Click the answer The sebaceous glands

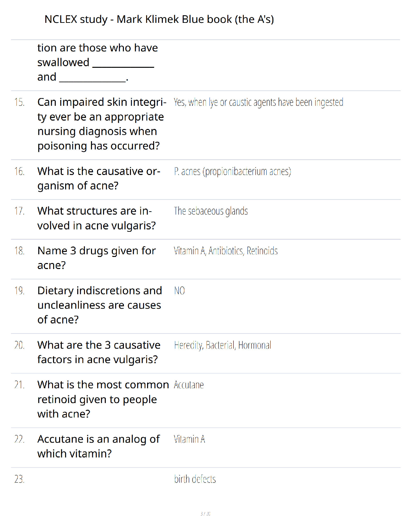pyautogui.click(x=211, y=211)
